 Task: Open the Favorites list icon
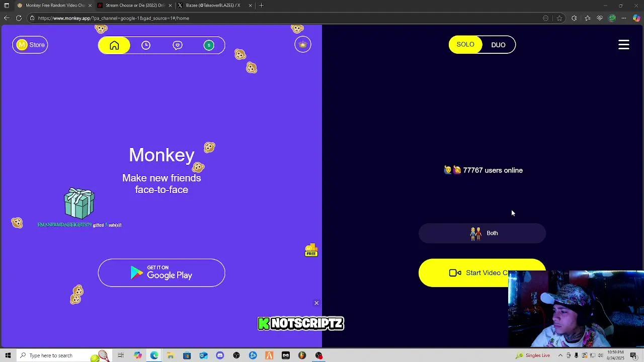(x=587, y=18)
